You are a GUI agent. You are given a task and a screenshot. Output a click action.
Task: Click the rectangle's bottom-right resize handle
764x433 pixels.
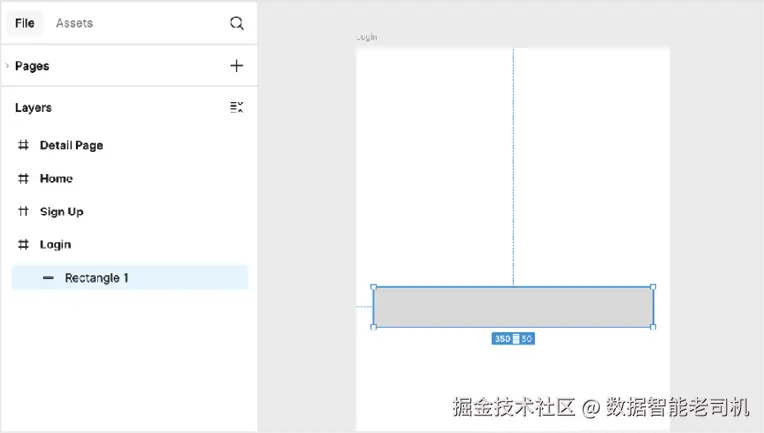click(x=653, y=327)
